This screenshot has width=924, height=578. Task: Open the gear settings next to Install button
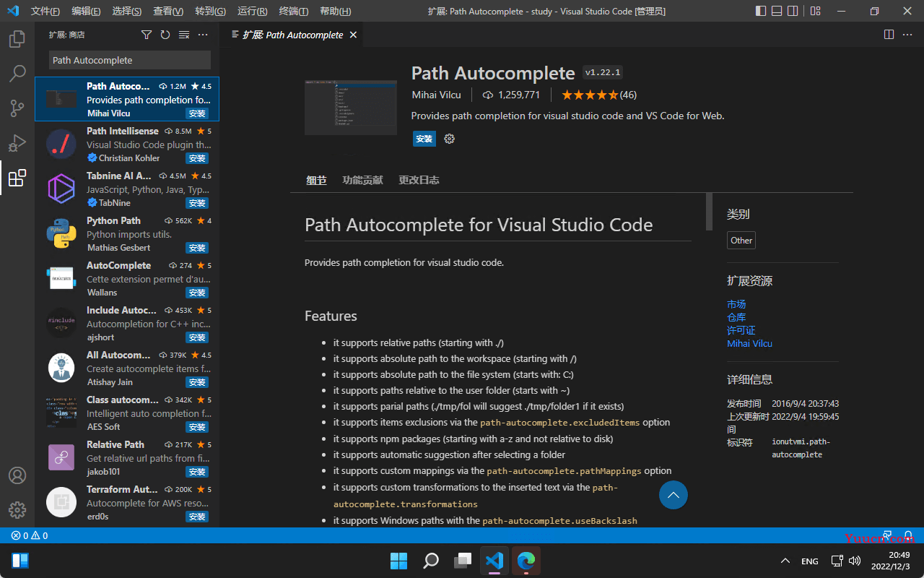[450, 139]
